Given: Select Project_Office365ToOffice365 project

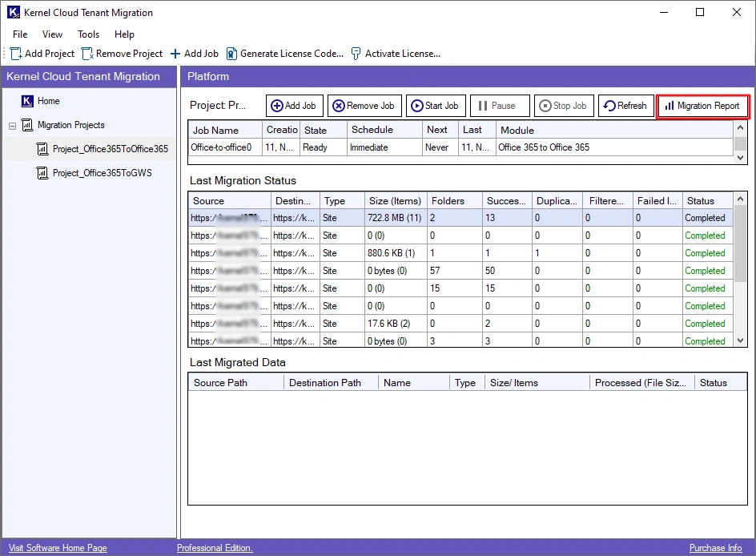Looking at the screenshot, I should pyautogui.click(x=110, y=149).
